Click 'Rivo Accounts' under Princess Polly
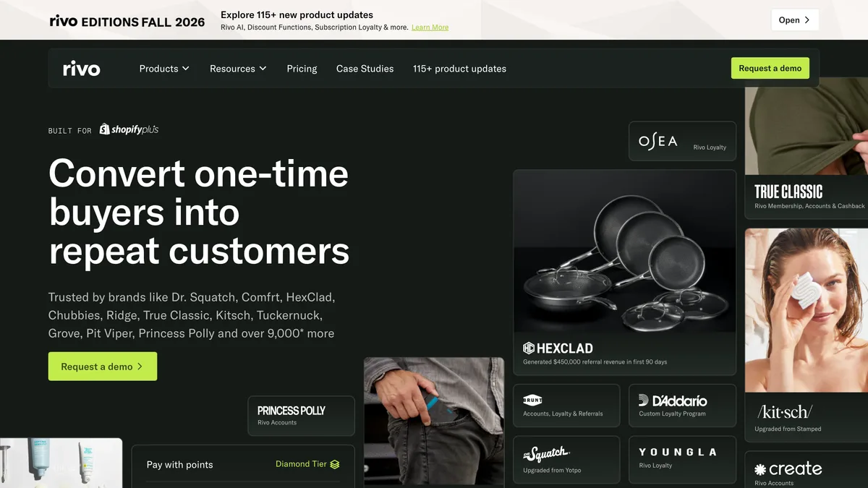The height and width of the screenshot is (488, 868). click(x=277, y=422)
